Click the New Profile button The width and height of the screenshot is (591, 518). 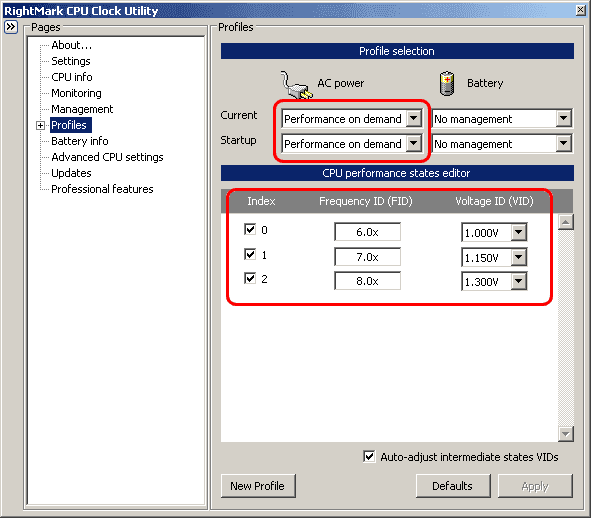[258, 486]
